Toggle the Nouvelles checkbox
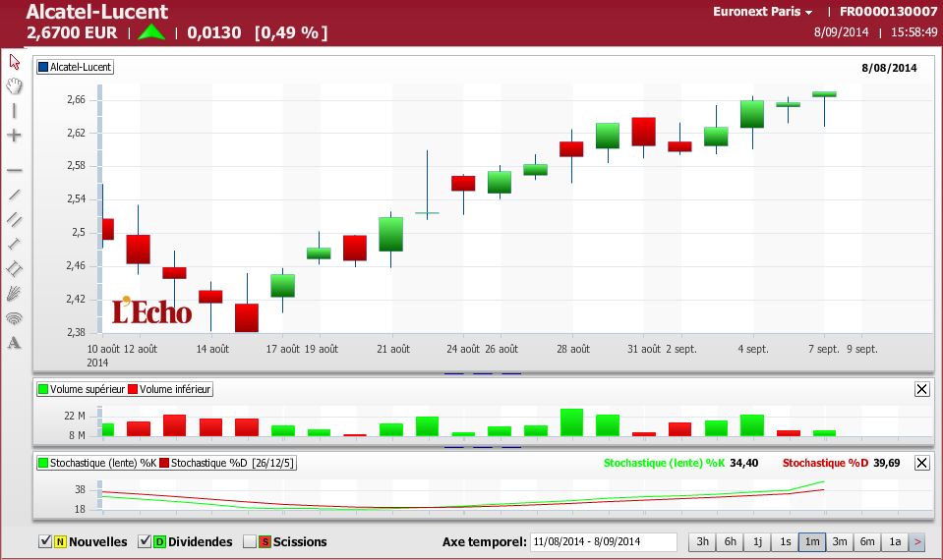The height and width of the screenshot is (560, 943). [x=45, y=541]
